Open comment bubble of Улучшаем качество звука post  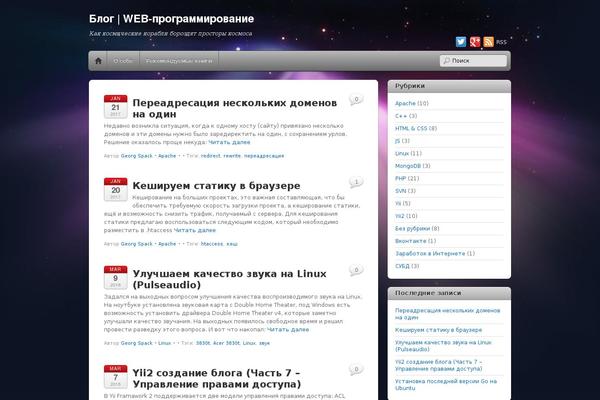[x=356, y=270]
